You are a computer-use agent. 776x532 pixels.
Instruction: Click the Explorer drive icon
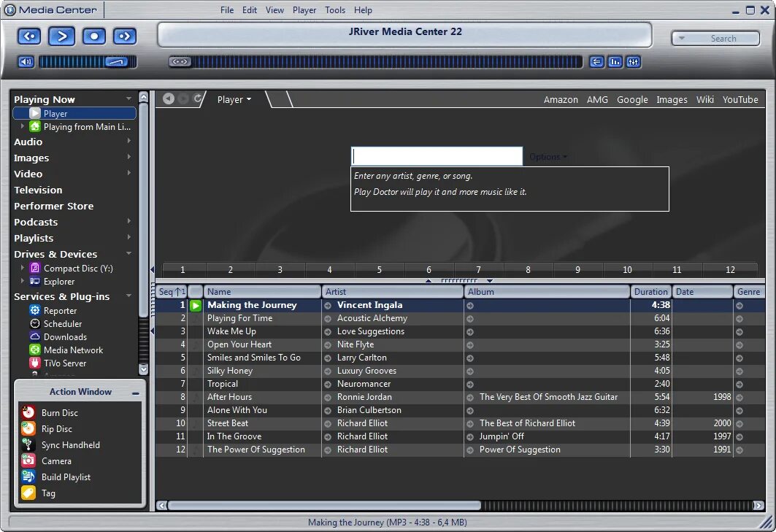tap(34, 281)
